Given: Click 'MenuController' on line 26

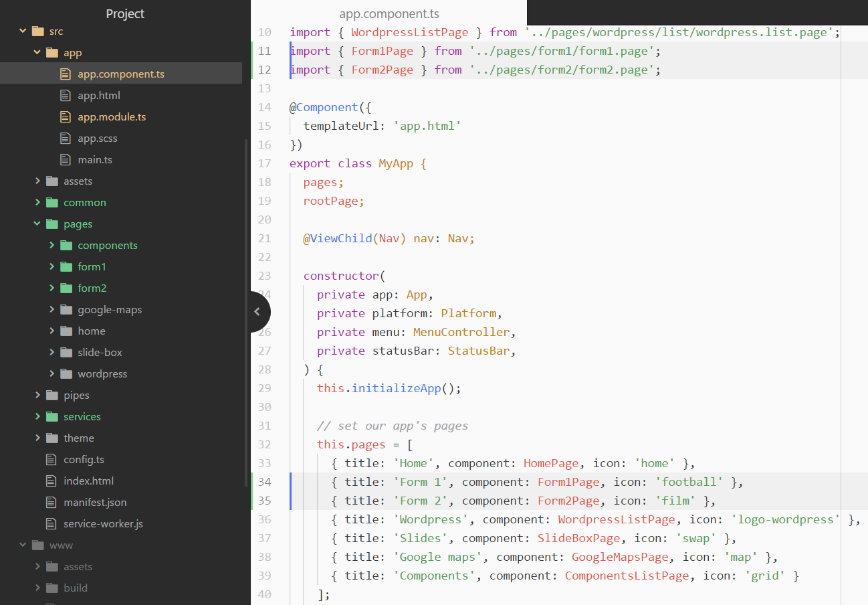Looking at the screenshot, I should 461,332.
